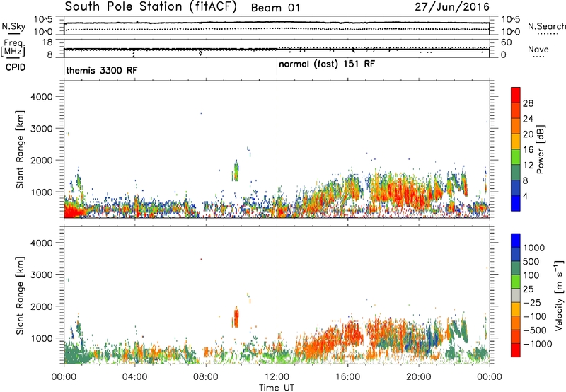This screenshot has width=566, height=392.
Task: Click the "100" velocity colorbar label
Action: click(531, 275)
